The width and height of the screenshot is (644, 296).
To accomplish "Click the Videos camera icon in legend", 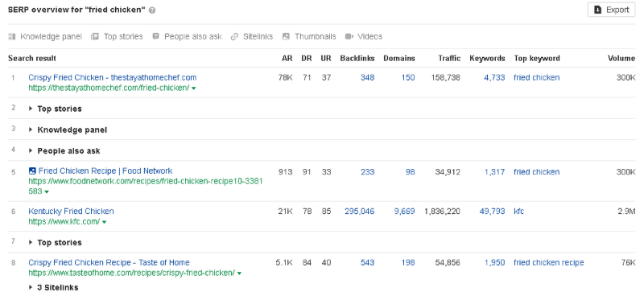I will [349, 36].
